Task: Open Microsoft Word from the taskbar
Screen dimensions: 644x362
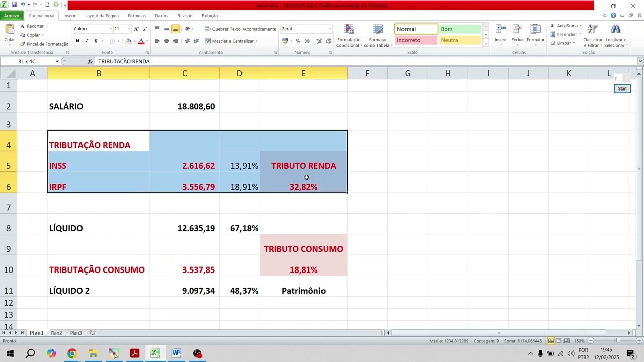Action: click(x=177, y=354)
